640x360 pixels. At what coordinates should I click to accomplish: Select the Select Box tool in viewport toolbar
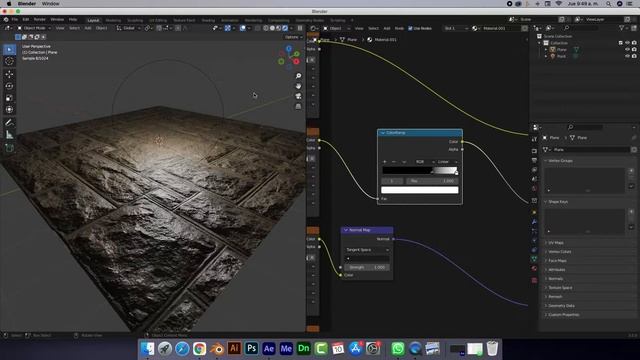[x=9, y=49]
